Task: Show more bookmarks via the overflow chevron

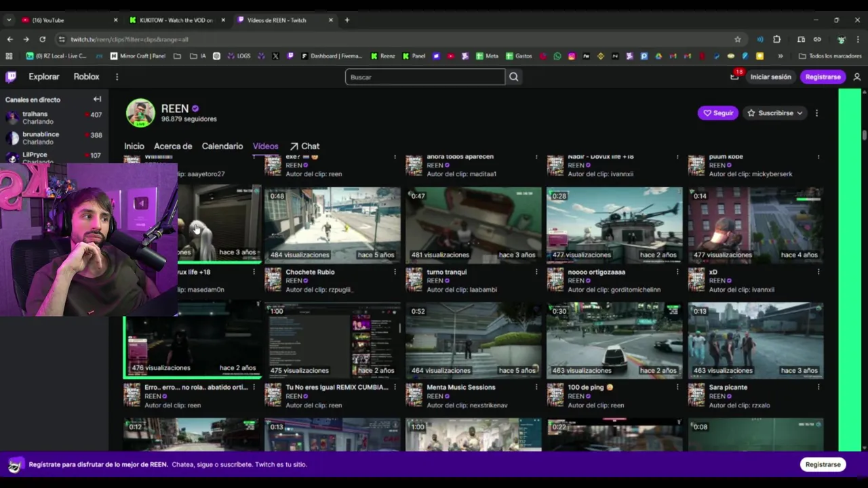Action: click(781, 56)
